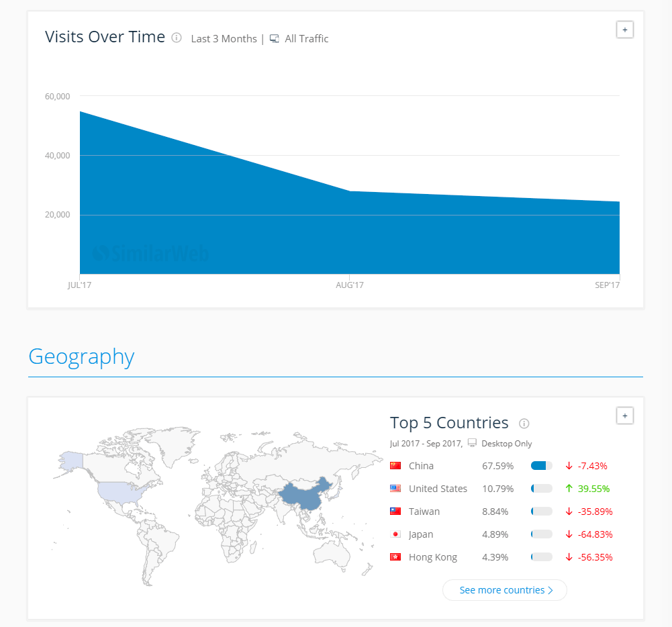The width and height of the screenshot is (672, 627).
Task: Click the Geography section heading
Action: [x=81, y=356]
